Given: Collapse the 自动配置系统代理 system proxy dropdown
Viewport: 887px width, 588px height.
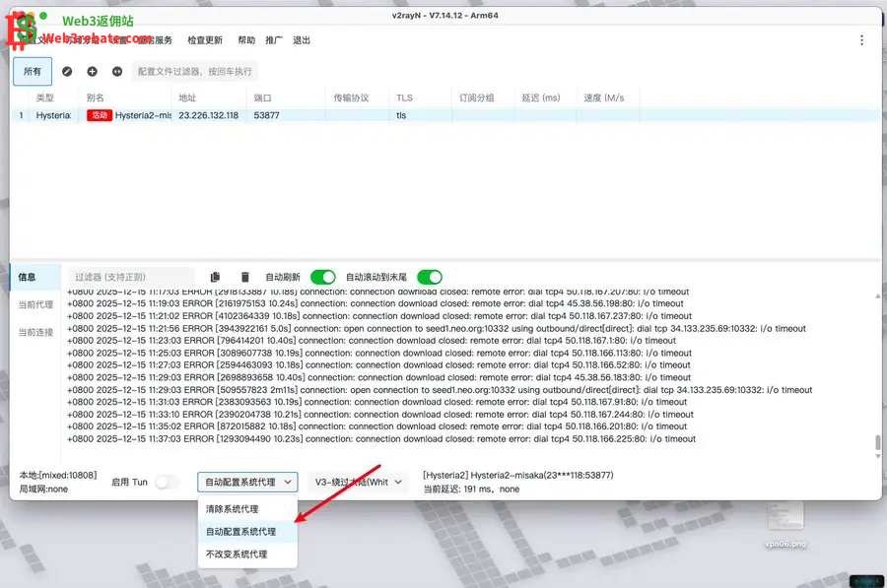Looking at the screenshot, I should coord(246,482).
